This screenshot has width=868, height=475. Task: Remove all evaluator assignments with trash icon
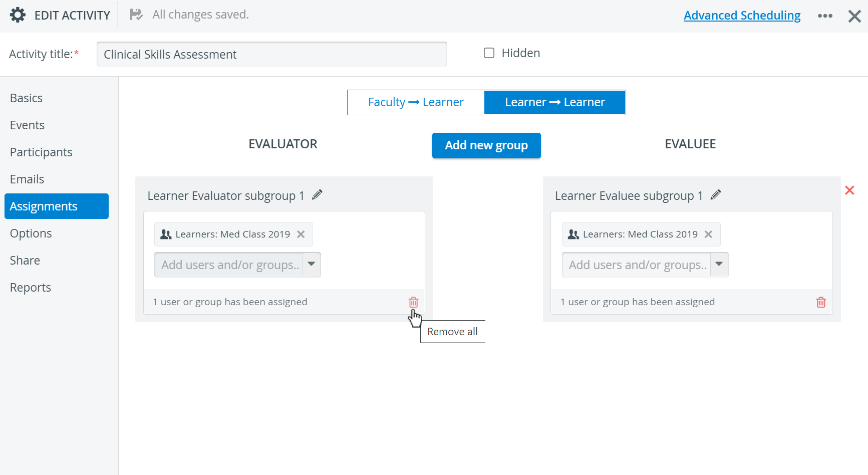pos(413,302)
